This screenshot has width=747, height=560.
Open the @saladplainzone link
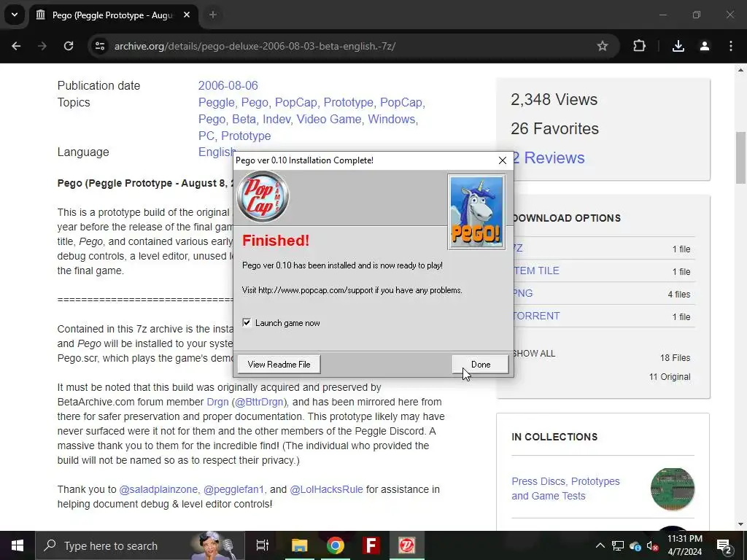tap(158, 489)
